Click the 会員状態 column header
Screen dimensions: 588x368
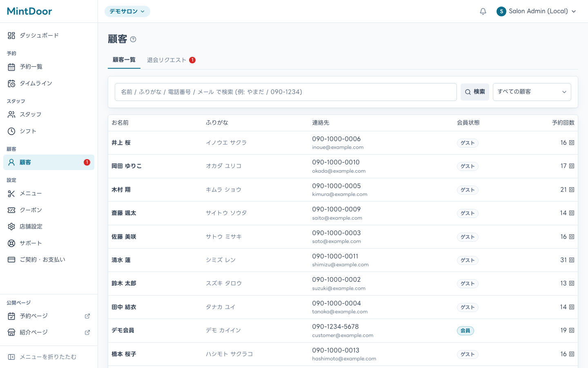click(468, 123)
